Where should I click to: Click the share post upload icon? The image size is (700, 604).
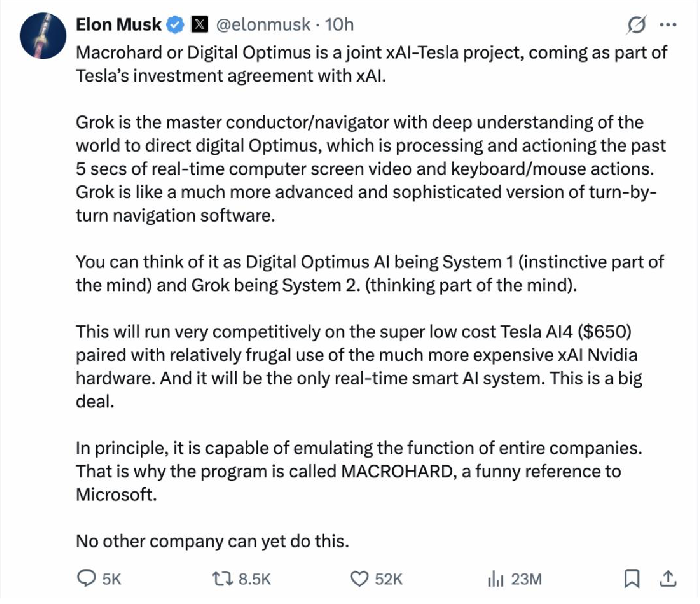[668, 579]
